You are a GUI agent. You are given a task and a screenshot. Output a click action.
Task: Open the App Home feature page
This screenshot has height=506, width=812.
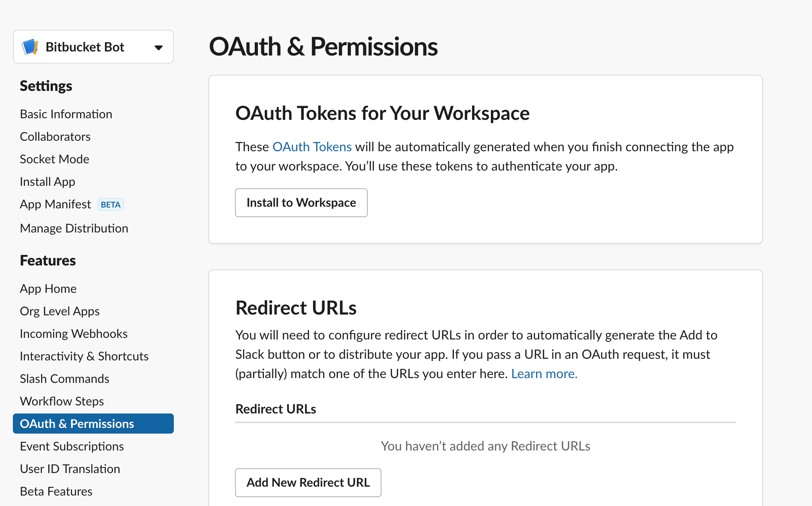(x=48, y=289)
